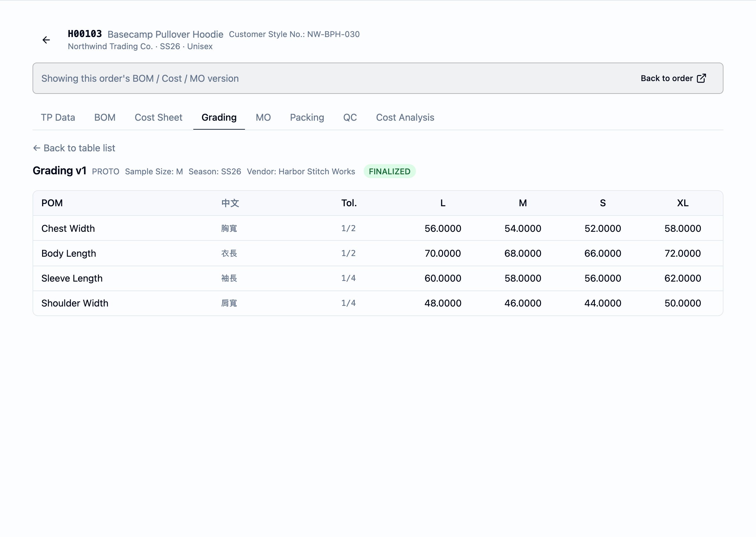Click the 袖長 cell
This screenshot has width=756, height=537.
pos(229,278)
